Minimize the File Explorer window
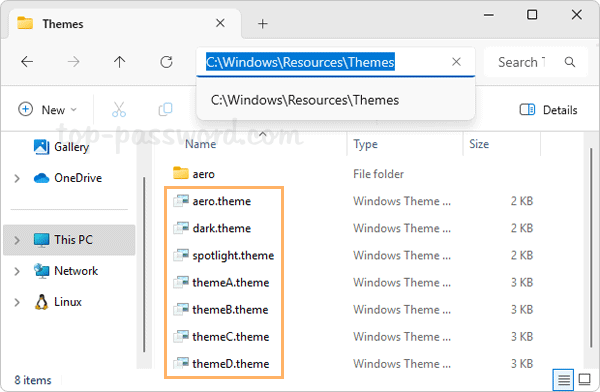 [489, 15]
